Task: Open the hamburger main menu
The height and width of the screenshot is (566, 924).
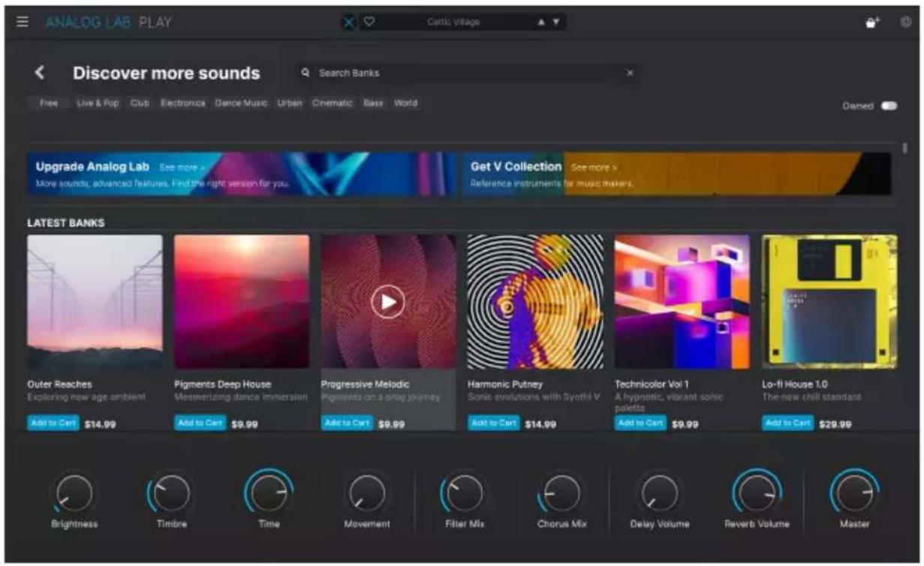Action: [23, 23]
